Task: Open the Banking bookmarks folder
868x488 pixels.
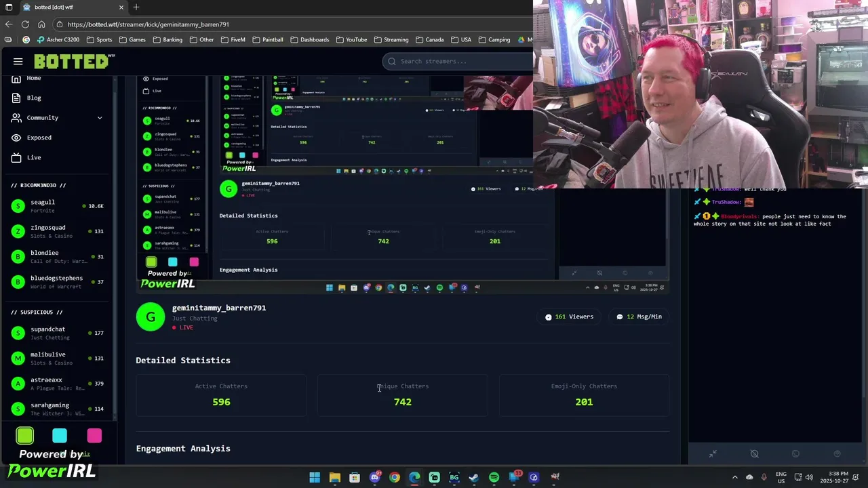Action: 167,40
